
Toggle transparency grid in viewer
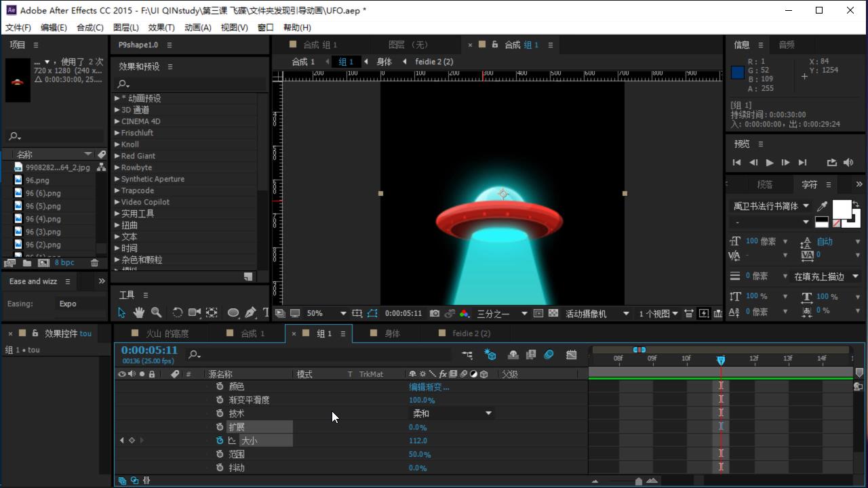[x=553, y=314]
